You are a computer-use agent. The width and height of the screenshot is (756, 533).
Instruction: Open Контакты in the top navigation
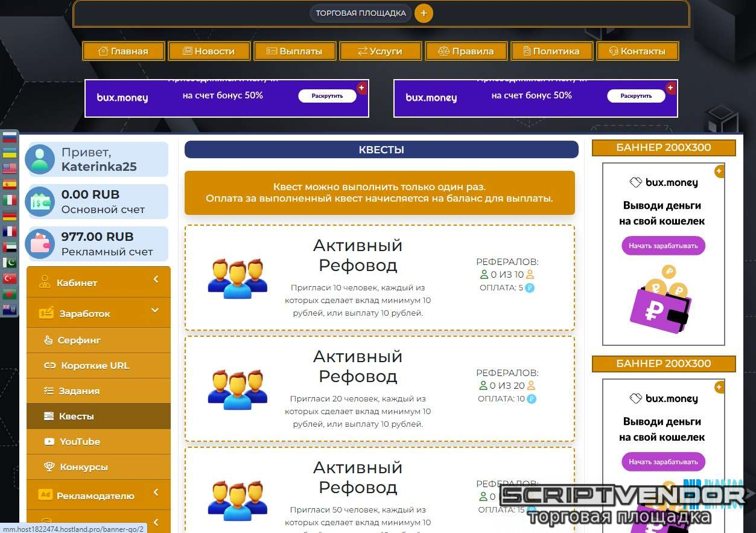638,51
